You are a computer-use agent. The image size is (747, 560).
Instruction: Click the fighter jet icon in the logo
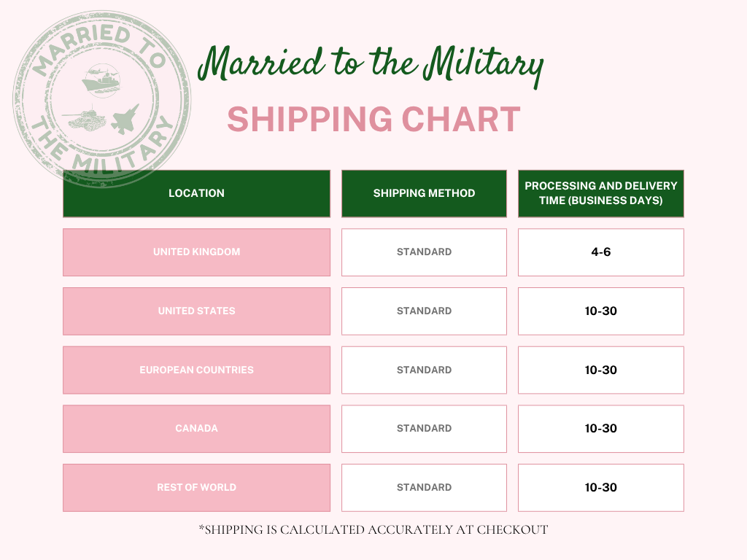coord(123,120)
